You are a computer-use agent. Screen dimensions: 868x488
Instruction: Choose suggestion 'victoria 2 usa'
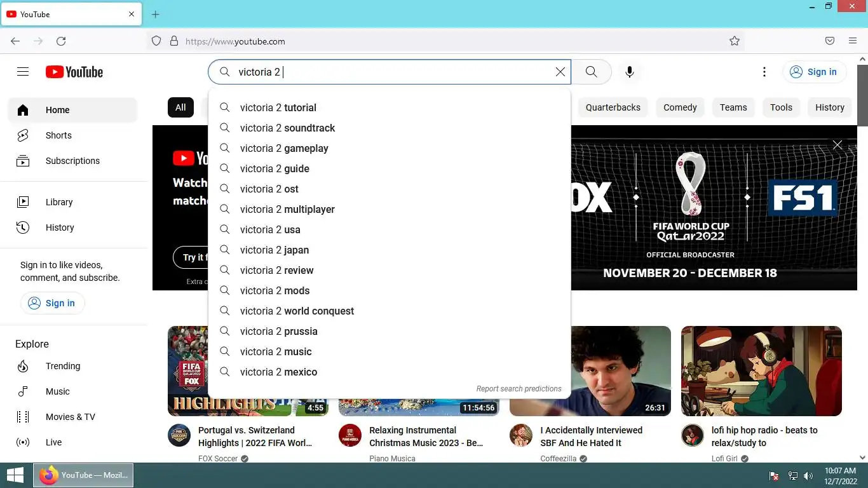click(x=389, y=229)
